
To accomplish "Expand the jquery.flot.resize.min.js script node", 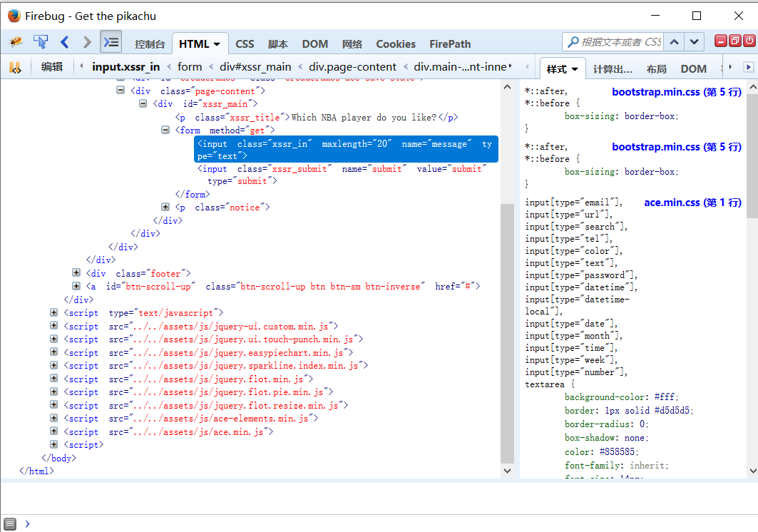I will click(54, 405).
